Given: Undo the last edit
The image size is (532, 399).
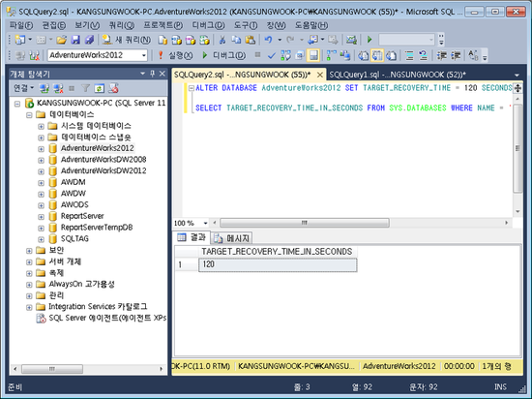Looking at the screenshot, I should click(x=268, y=40).
